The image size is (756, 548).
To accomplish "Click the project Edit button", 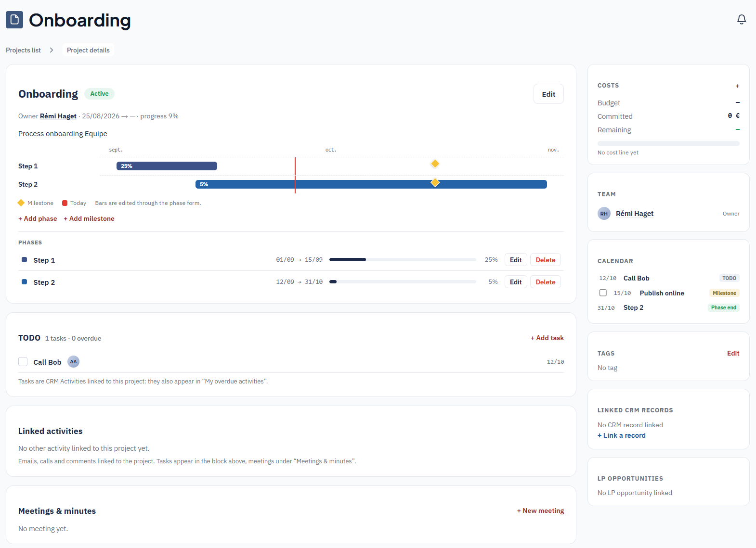I will pyautogui.click(x=548, y=94).
